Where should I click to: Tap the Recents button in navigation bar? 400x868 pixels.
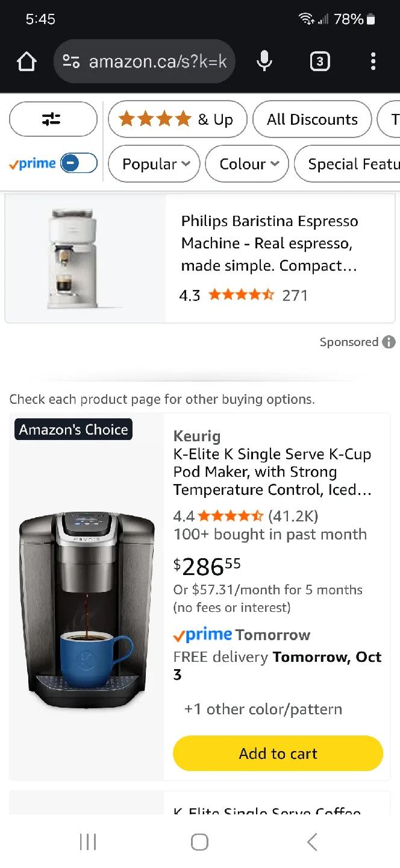click(87, 841)
